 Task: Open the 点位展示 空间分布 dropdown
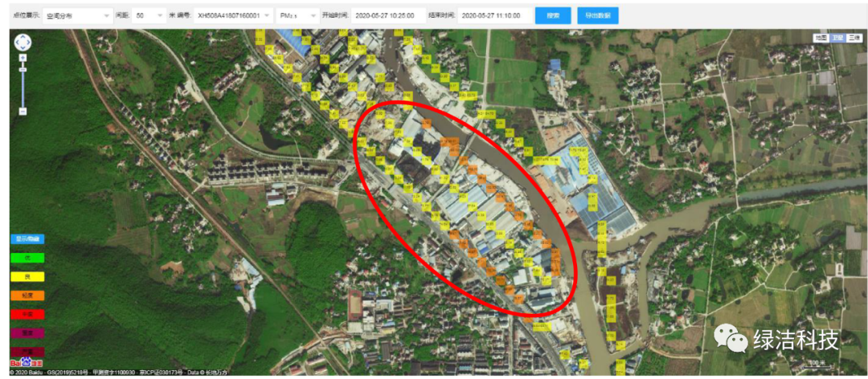coord(78,15)
